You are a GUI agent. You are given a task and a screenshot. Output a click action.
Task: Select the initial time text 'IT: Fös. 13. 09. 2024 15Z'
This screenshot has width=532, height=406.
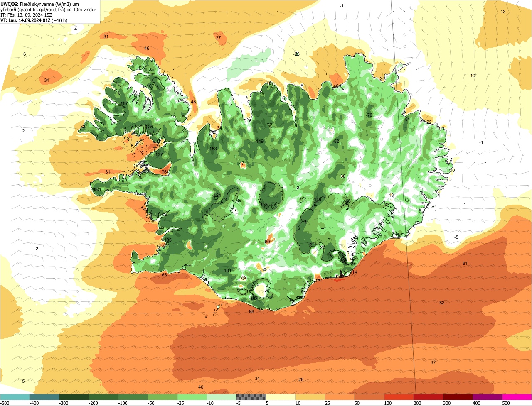coord(26,15)
